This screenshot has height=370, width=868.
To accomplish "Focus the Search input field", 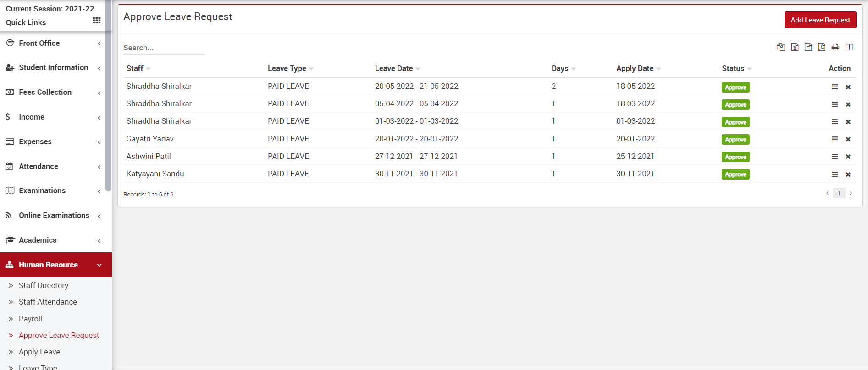I will (x=163, y=48).
